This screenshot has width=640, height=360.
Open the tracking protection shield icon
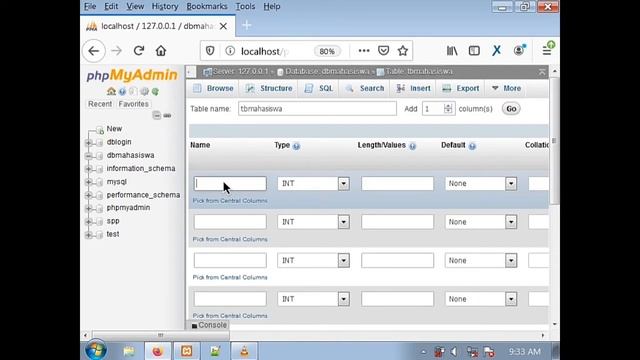[210, 51]
